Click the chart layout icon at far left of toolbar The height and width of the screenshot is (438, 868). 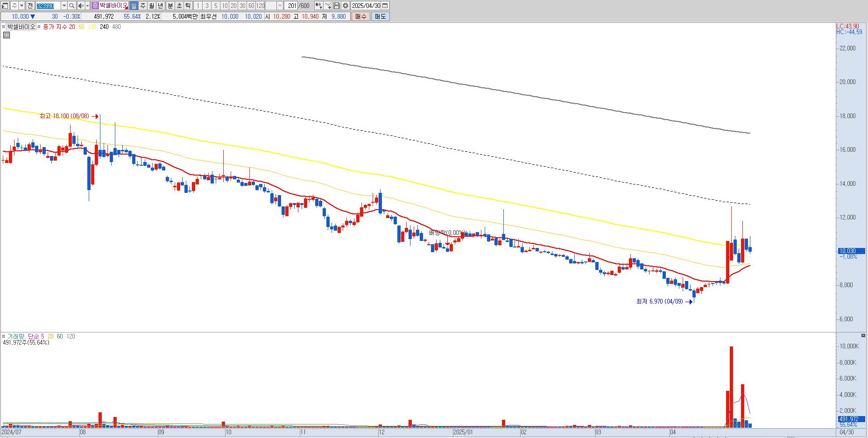[5, 6]
